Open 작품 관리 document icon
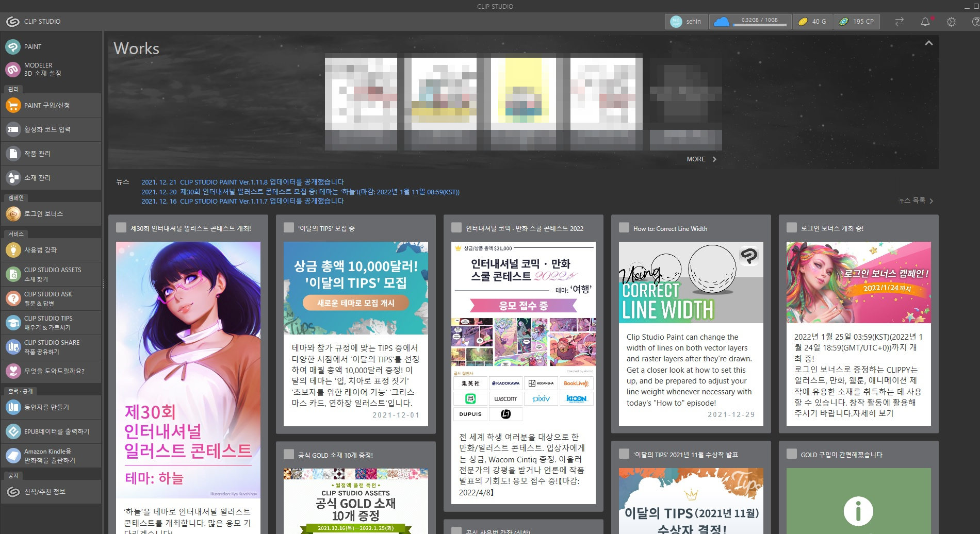The image size is (980, 534). (12, 154)
